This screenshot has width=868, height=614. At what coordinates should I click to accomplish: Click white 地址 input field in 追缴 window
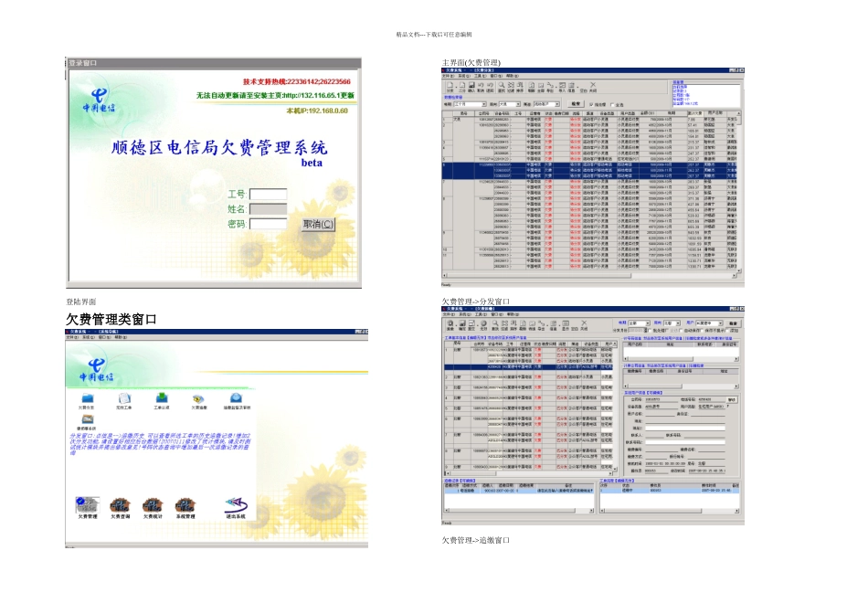[685, 428]
